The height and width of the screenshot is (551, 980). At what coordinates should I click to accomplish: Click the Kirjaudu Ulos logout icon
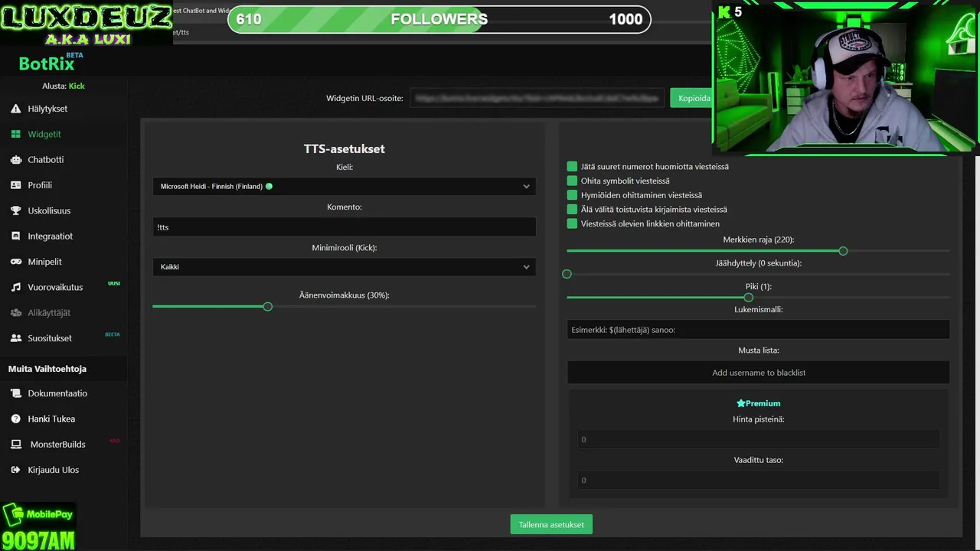[x=15, y=470]
